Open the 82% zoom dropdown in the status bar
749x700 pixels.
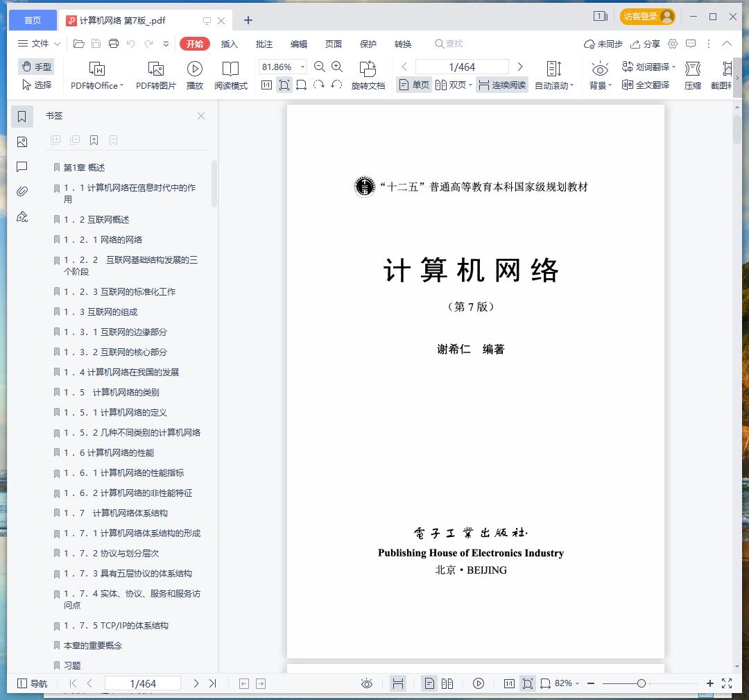(x=567, y=684)
